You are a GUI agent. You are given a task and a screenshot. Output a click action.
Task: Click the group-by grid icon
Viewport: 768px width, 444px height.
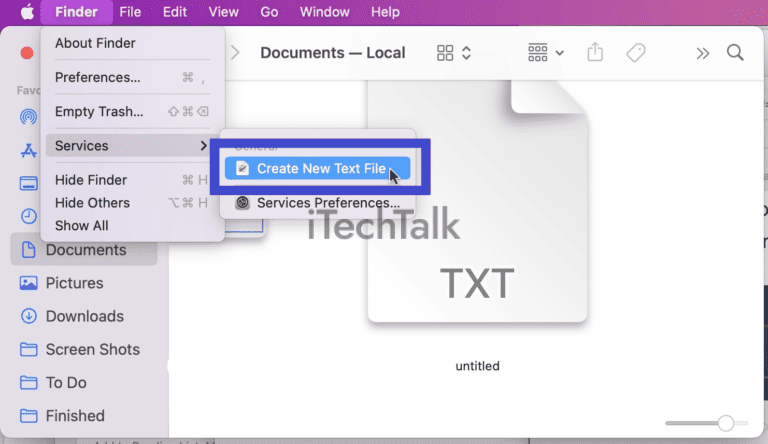(x=538, y=52)
